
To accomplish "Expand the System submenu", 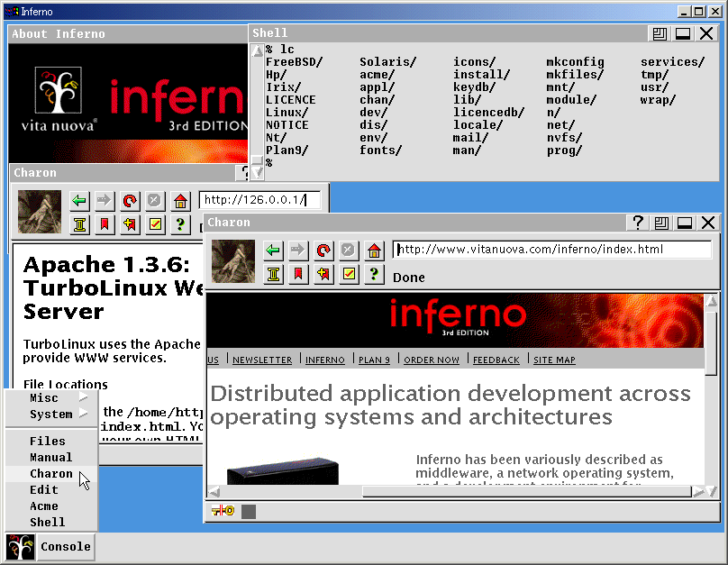I will tap(51, 414).
